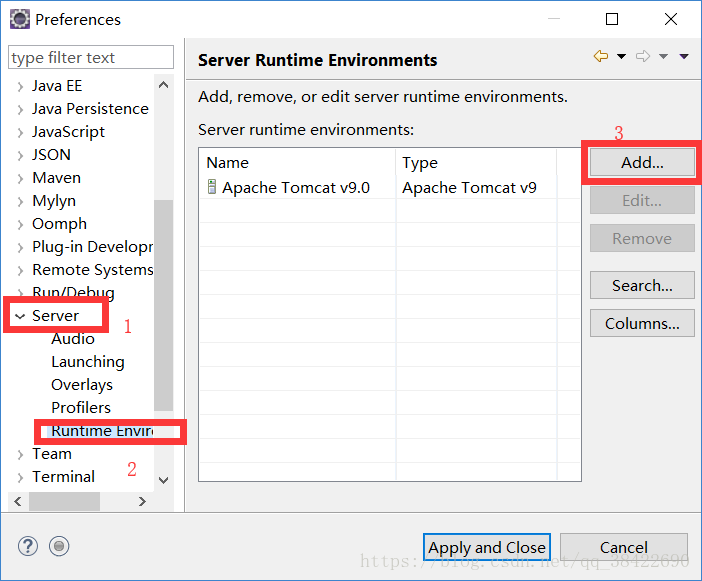
Task: Expand the Team preferences node
Action: coord(20,454)
